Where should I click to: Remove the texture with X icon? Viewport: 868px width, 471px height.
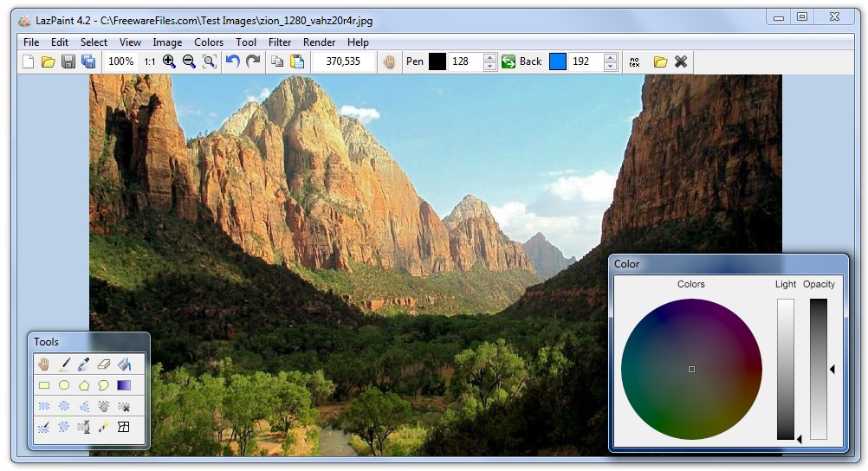coord(681,61)
